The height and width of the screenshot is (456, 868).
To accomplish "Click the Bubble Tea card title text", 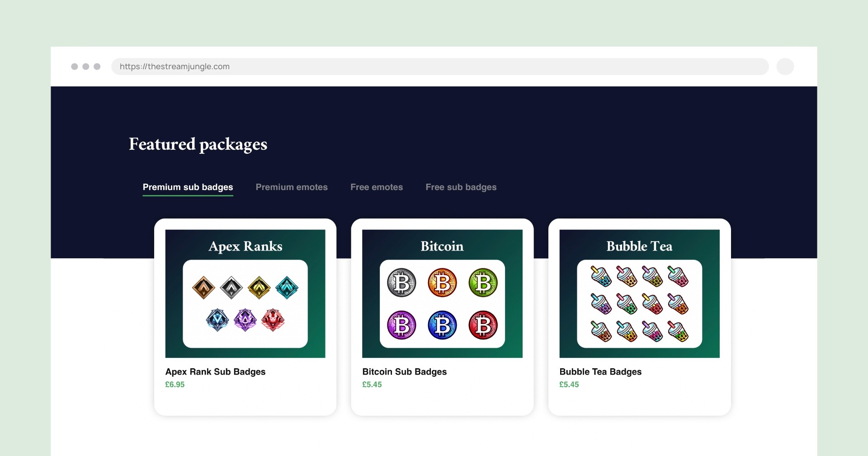I will 639,246.
